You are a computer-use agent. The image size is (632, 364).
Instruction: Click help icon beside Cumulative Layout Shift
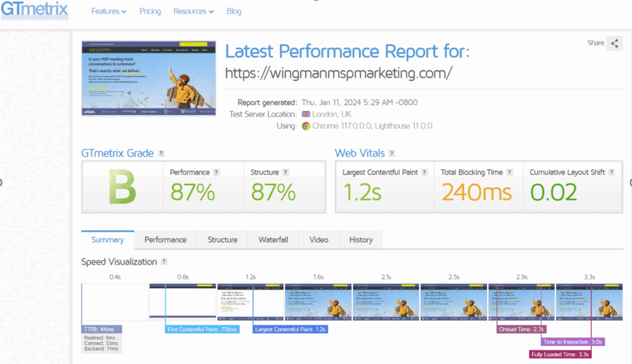(612, 173)
